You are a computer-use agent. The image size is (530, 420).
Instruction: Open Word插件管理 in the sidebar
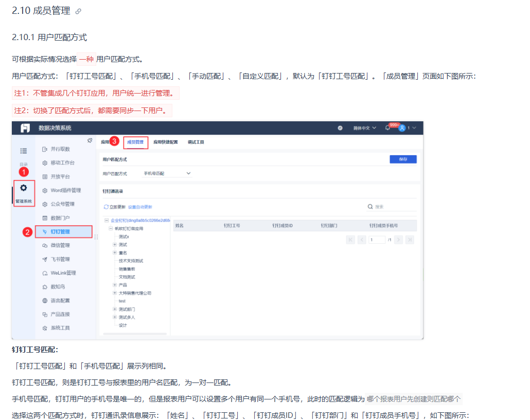click(x=65, y=190)
